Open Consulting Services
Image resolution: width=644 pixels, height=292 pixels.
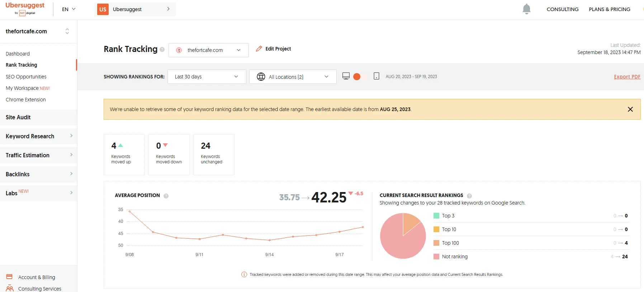coord(40,289)
